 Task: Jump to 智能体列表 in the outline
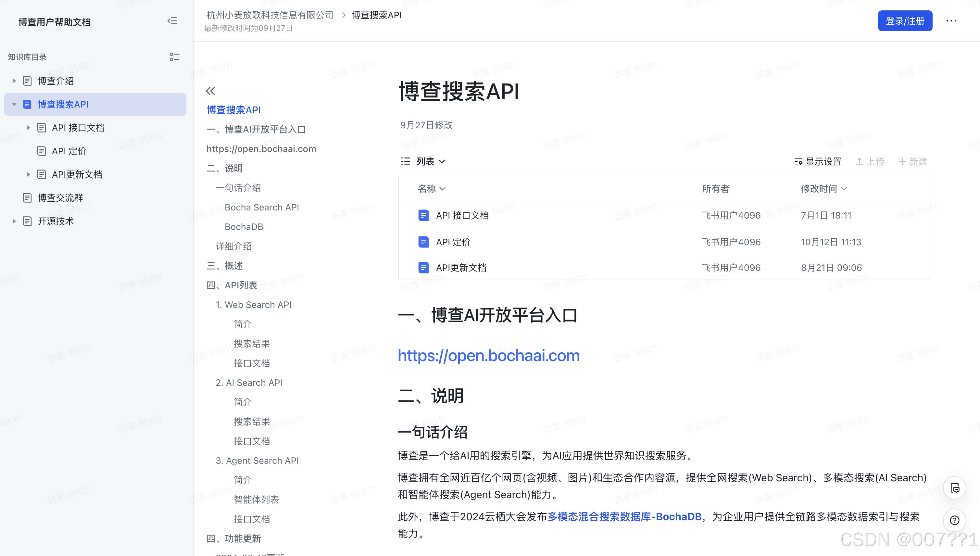coord(257,499)
